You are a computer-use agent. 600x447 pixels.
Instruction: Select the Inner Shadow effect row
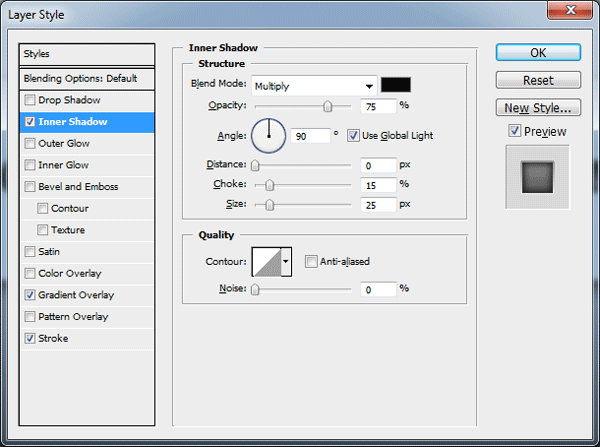click(87, 122)
